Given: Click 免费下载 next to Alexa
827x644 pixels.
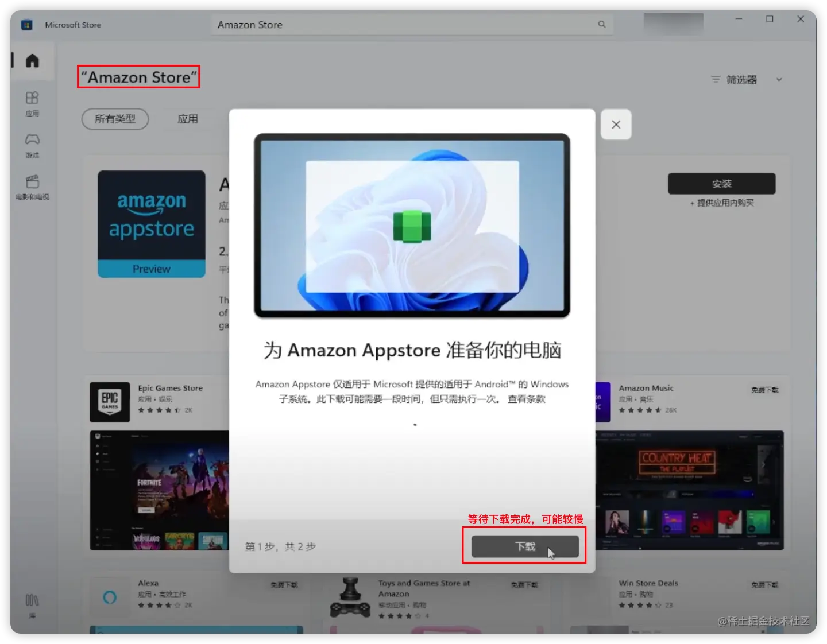Looking at the screenshot, I should (284, 585).
